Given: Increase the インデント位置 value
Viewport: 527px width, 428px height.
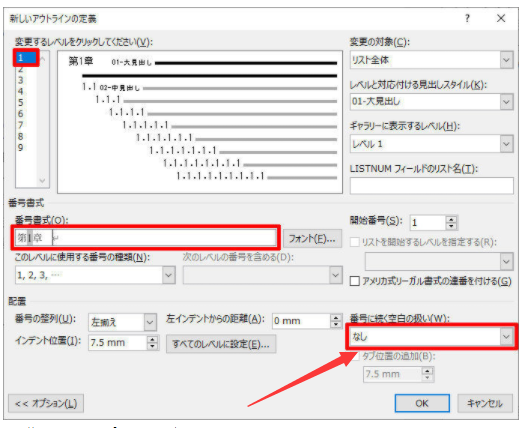Looking at the screenshot, I should 153,339.
